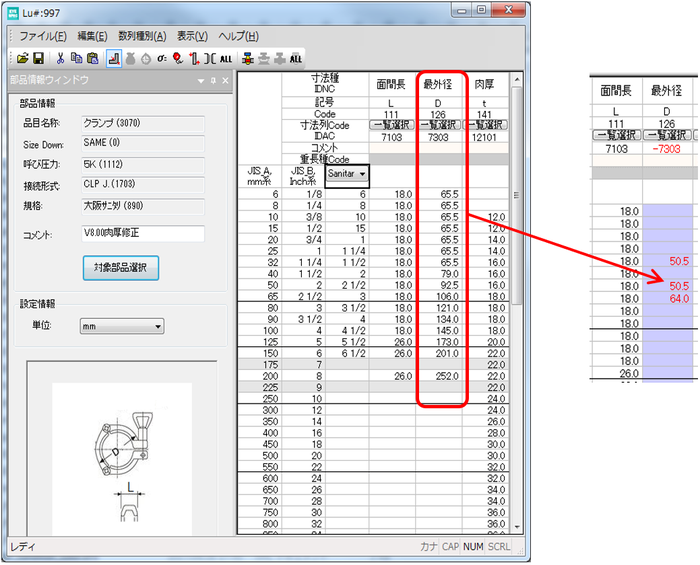The width and height of the screenshot is (700, 565).
Task: Click the paste clipboard icon
Action: (x=92, y=59)
